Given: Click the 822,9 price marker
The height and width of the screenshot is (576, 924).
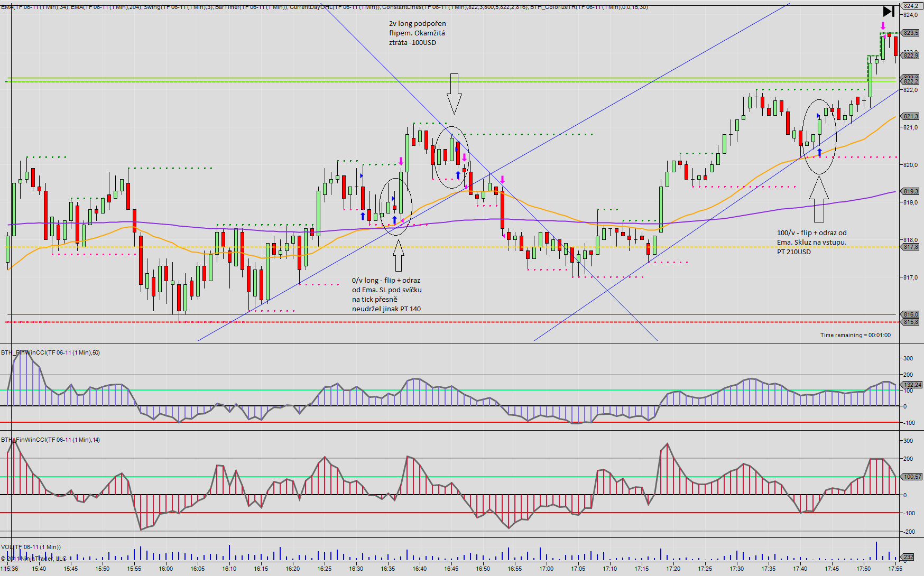Looking at the screenshot, I should tap(911, 55).
